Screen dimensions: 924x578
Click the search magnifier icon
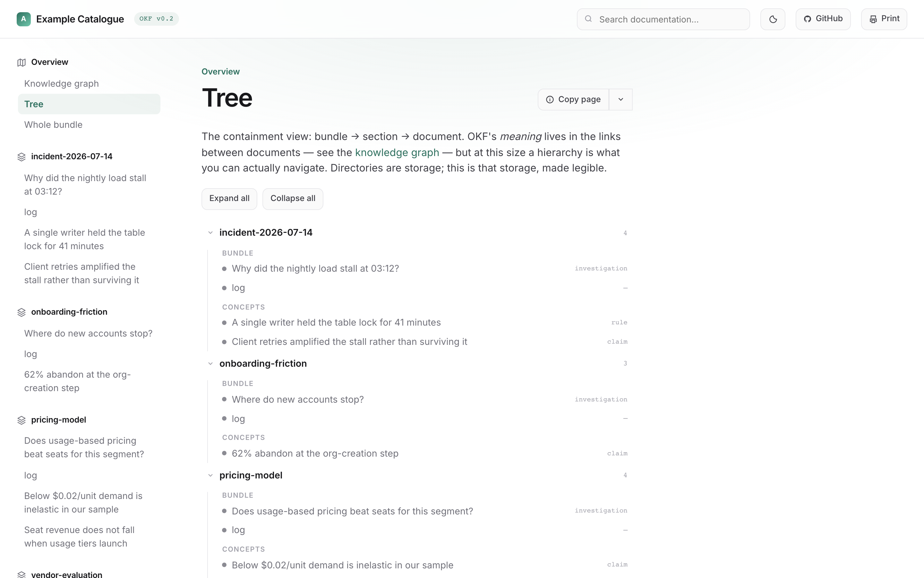pos(588,19)
